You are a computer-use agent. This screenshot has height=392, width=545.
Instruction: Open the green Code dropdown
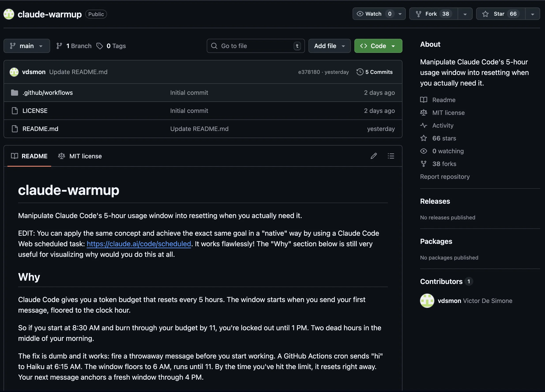[x=378, y=46]
